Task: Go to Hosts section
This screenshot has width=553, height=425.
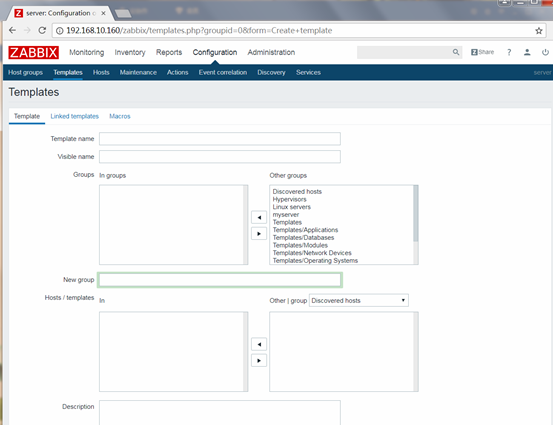Action: (101, 72)
